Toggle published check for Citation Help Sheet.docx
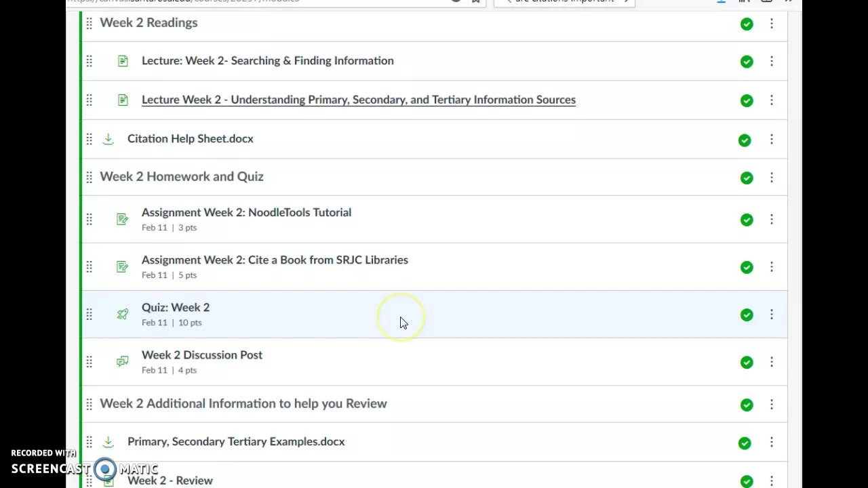Screen dimensions: 868x488 tap(745, 140)
